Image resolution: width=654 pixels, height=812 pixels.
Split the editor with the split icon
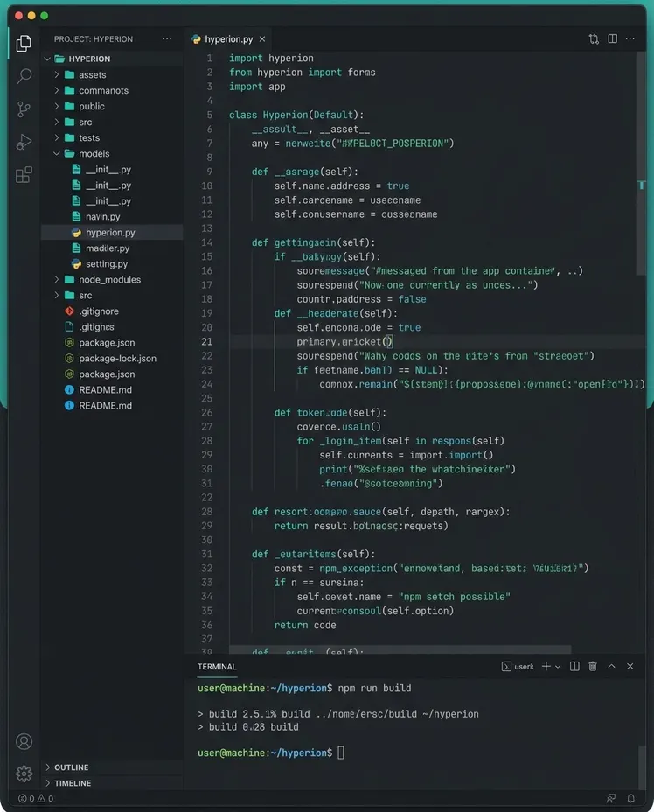point(613,38)
